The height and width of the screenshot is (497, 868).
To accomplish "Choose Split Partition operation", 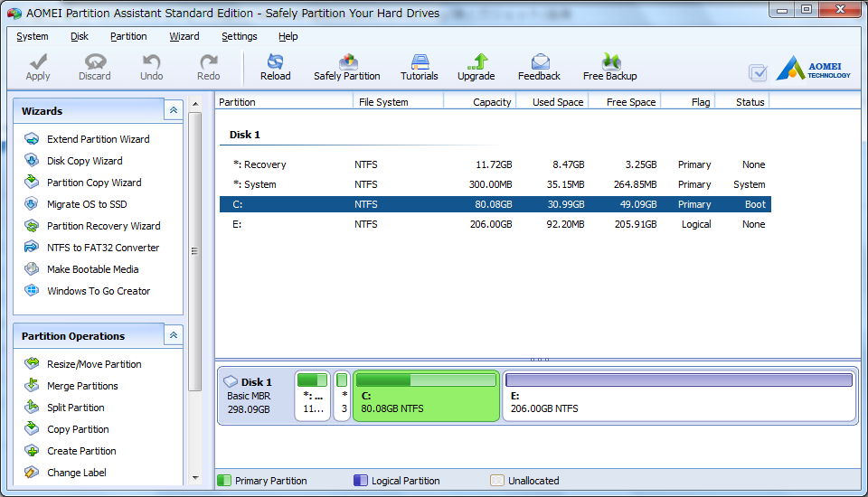I will [x=75, y=408].
